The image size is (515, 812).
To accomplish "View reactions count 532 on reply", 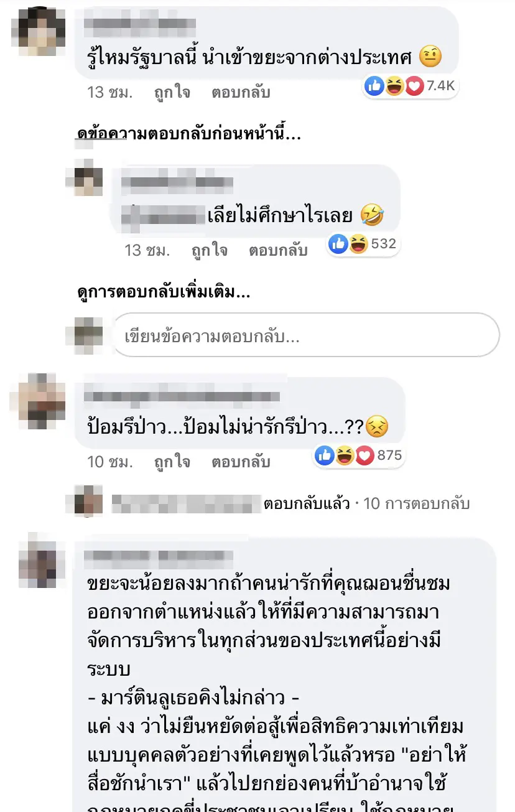I will (363, 244).
